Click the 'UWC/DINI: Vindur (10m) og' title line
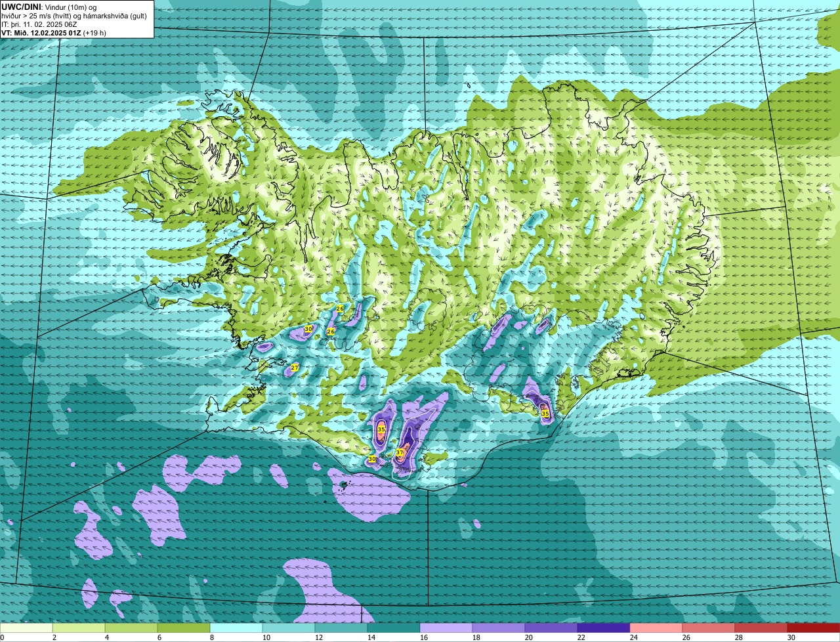Image resolution: width=840 pixels, height=642 pixels. (49, 7)
